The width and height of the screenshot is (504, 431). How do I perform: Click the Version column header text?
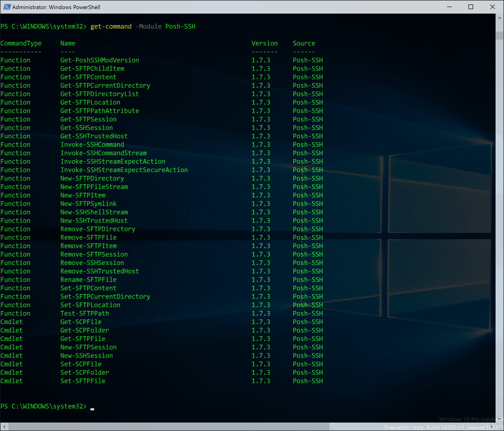pos(264,43)
